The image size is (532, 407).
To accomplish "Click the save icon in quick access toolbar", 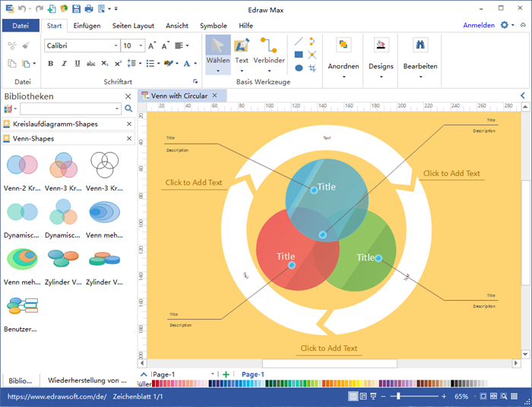I will (x=75, y=8).
